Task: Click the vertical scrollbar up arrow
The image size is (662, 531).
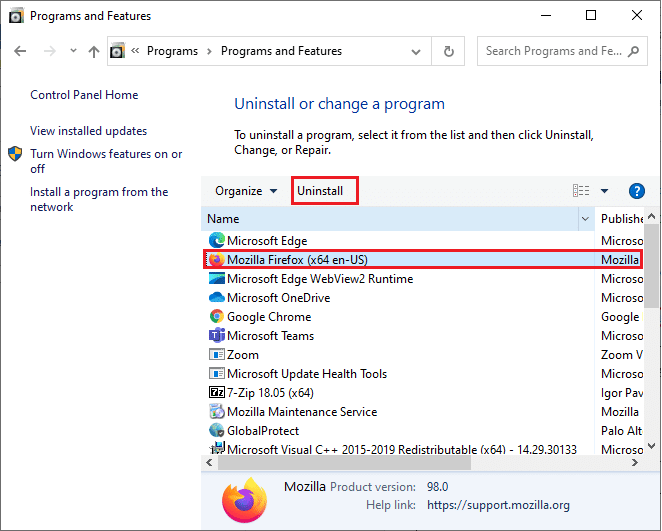Action: click(x=651, y=217)
